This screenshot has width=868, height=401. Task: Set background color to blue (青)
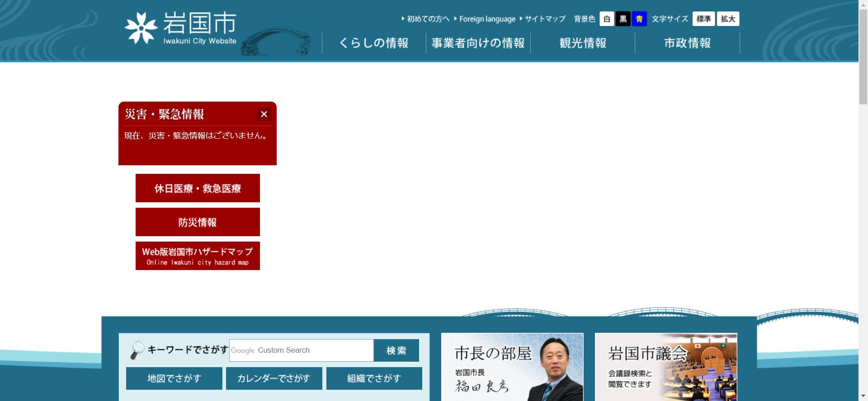(x=639, y=19)
